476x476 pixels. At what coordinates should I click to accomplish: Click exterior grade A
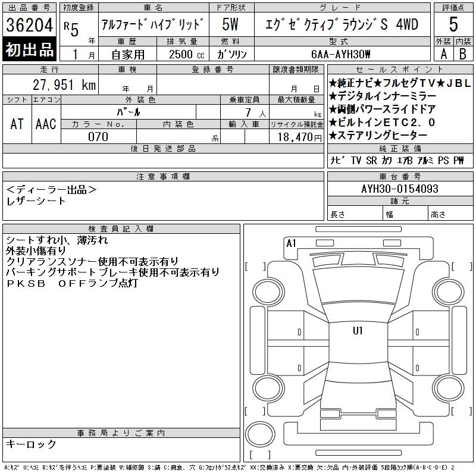[x=443, y=54]
